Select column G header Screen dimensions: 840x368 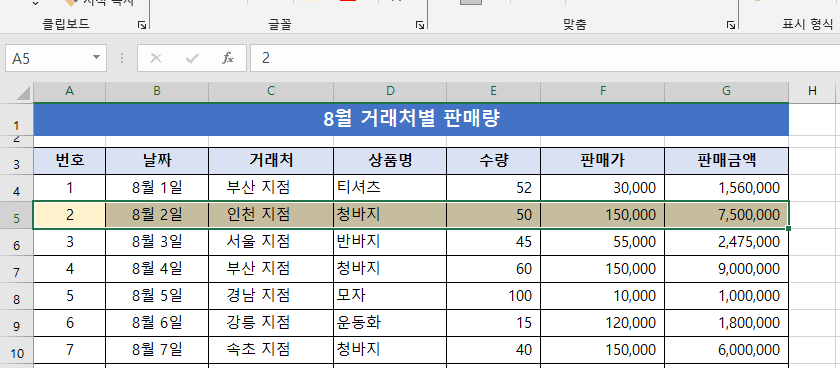click(x=726, y=92)
